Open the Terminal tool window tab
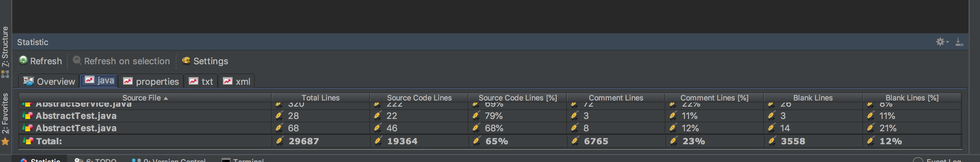This screenshot has width=980, height=162. [x=242, y=159]
